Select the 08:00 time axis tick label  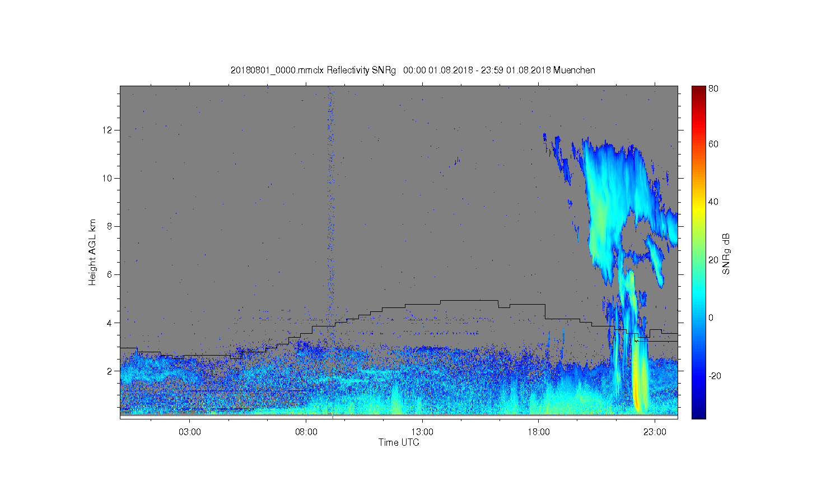click(x=306, y=432)
